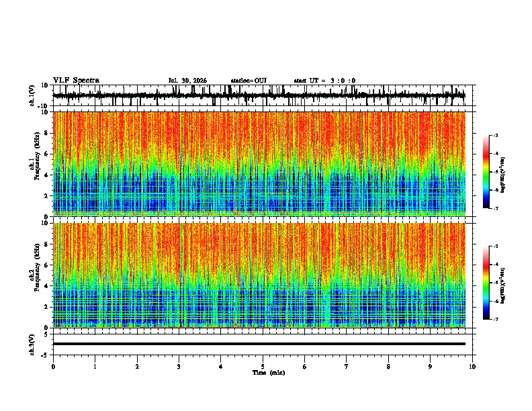
Task: Click the time axis tick label "3"
Action: pyautogui.click(x=179, y=367)
